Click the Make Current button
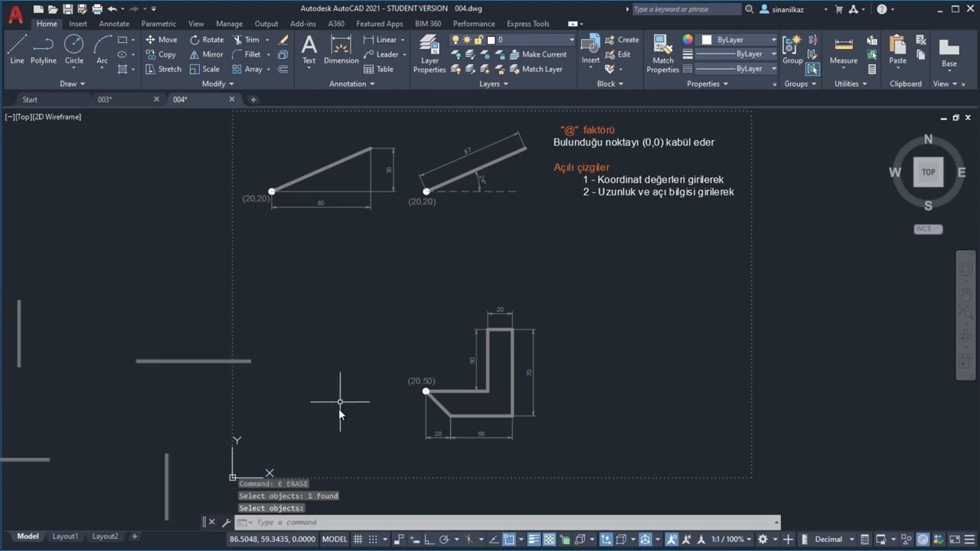The image size is (980, 551). [538, 54]
